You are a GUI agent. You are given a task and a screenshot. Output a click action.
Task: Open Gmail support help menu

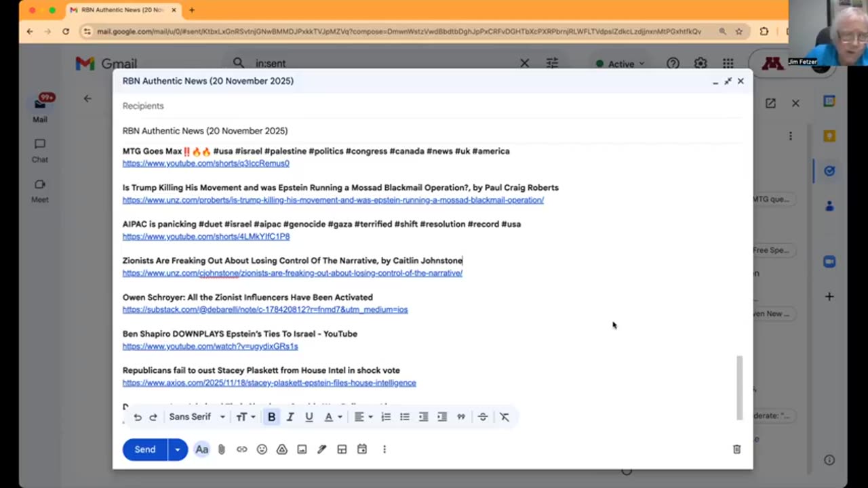point(673,63)
